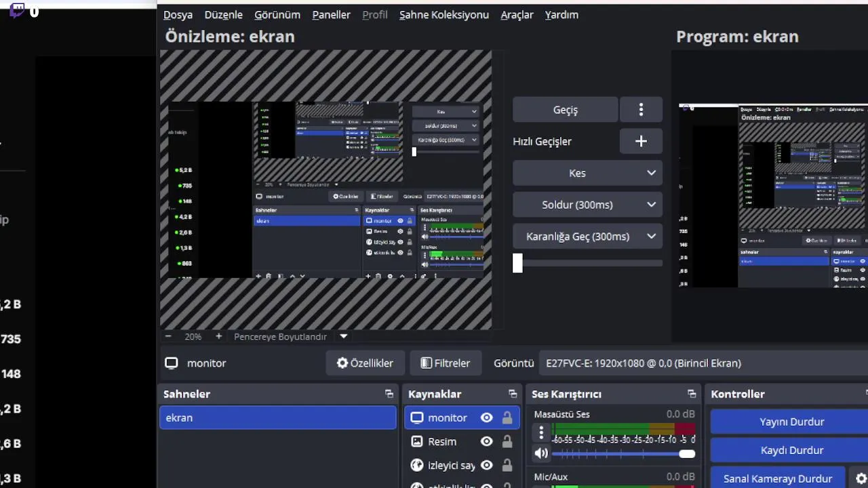The height and width of the screenshot is (488, 868).
Task: Hide the Resim source
Action: click(486, 442)
